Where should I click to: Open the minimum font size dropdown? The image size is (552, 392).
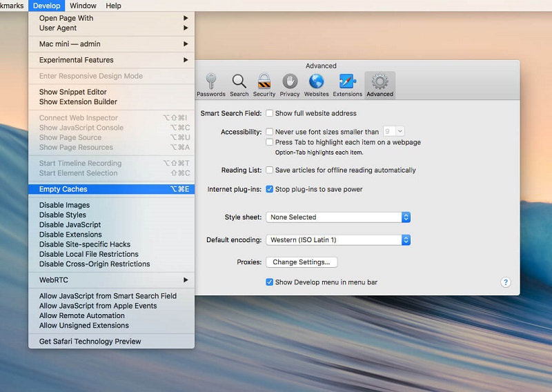pyautogui.click(x=393, y=131)
